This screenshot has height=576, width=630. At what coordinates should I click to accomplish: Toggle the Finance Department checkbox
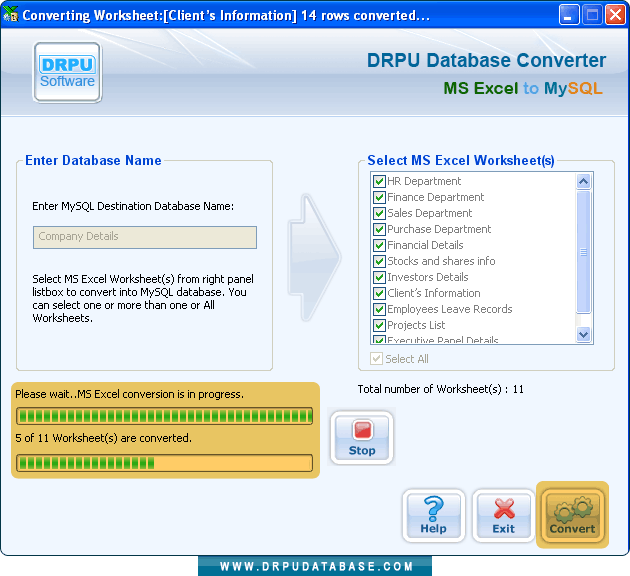[379, 198]
